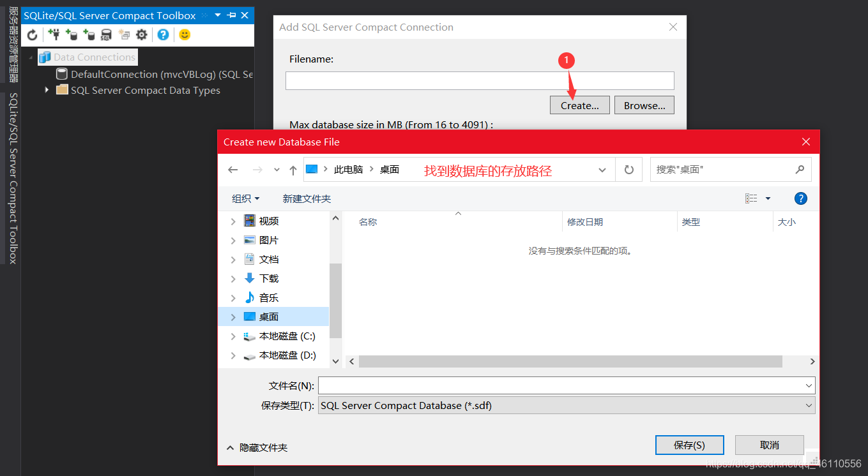
Task: Select 音乐 in navigation pane
Action: point(269,298)
